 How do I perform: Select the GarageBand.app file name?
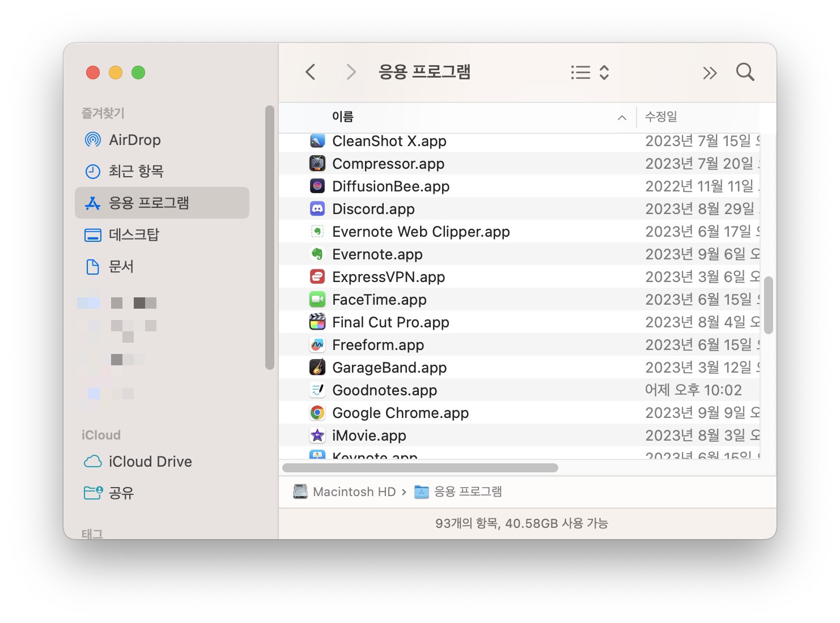tap(389, 368)
